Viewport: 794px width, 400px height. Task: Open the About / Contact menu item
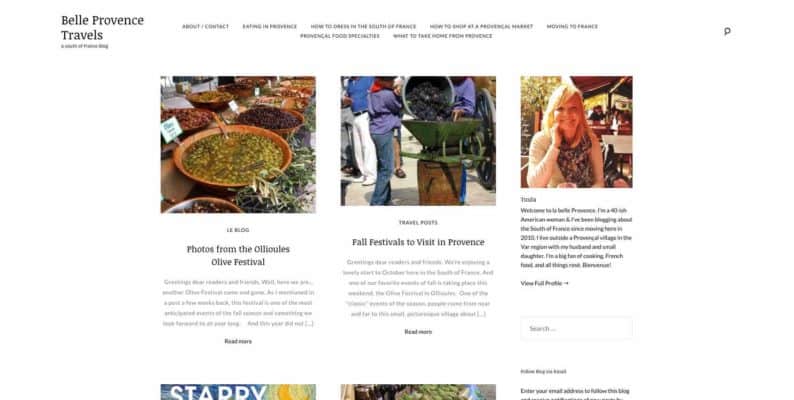tap(205, 26)
